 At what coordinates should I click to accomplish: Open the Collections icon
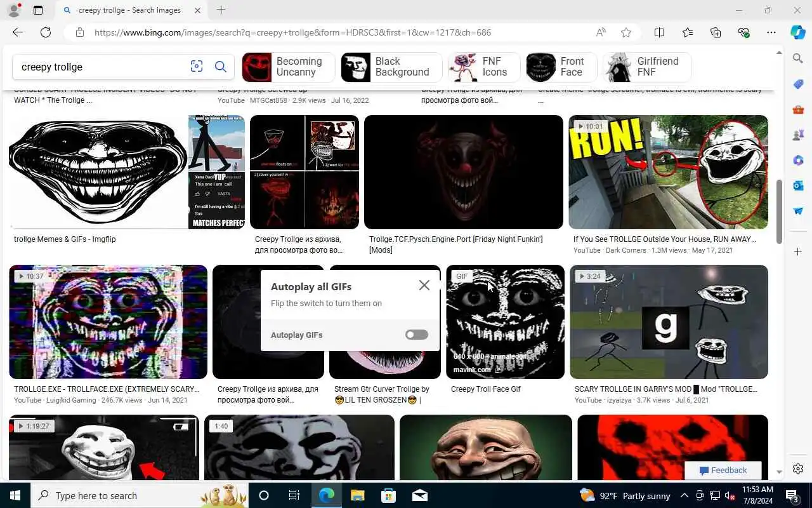[716, 32]
